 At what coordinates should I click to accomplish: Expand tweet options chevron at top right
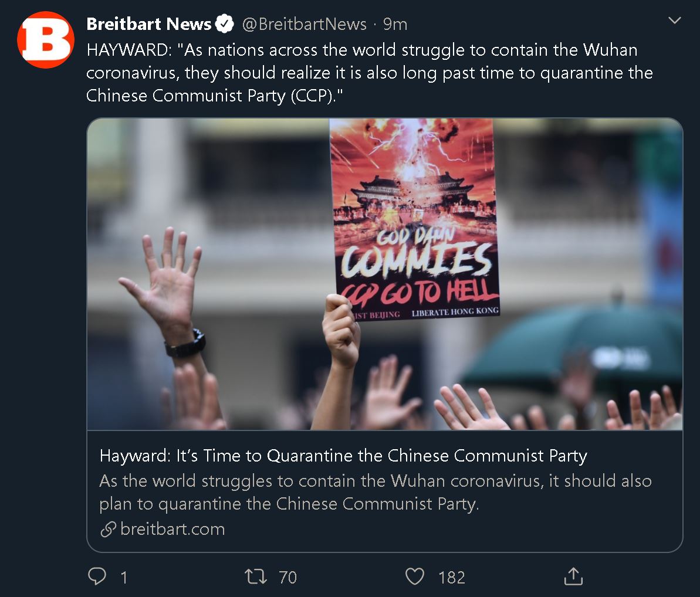tap(675, 20)
